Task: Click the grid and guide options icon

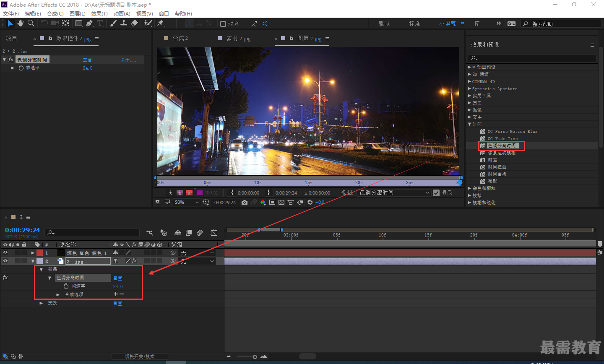Action: point(206,202)
